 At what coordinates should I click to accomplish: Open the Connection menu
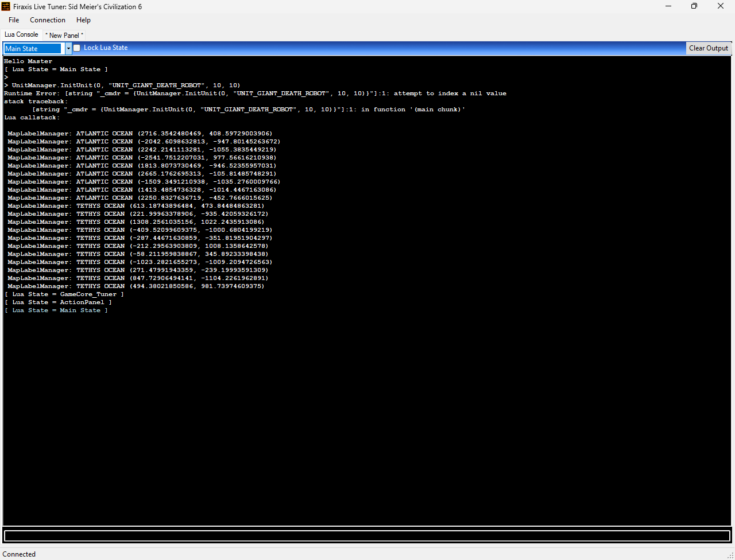click(x=48, y=20)
